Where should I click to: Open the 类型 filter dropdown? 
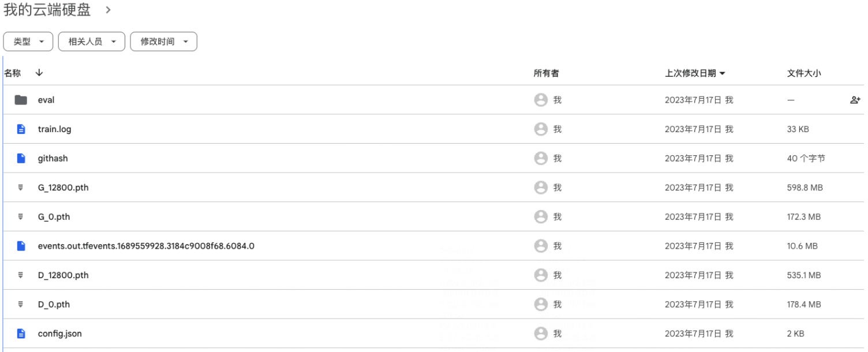(x=28, y=42)
